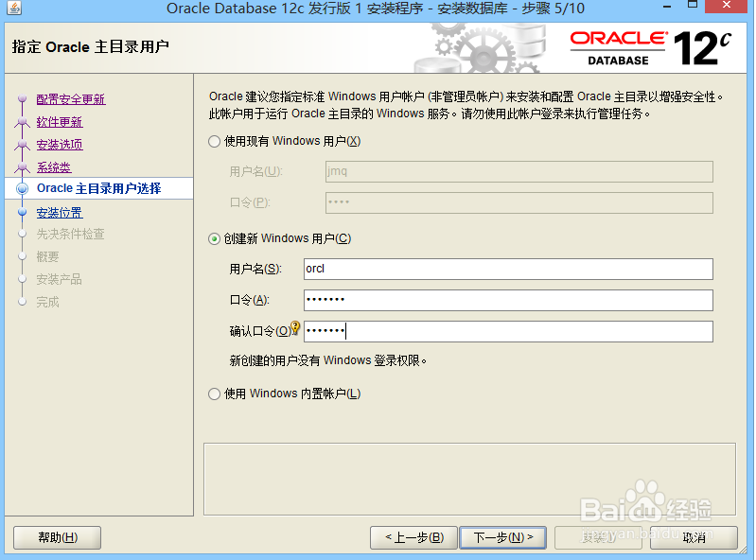Click the 取消 button
This screenshot has height=560, width=756.
coord(694,537)
